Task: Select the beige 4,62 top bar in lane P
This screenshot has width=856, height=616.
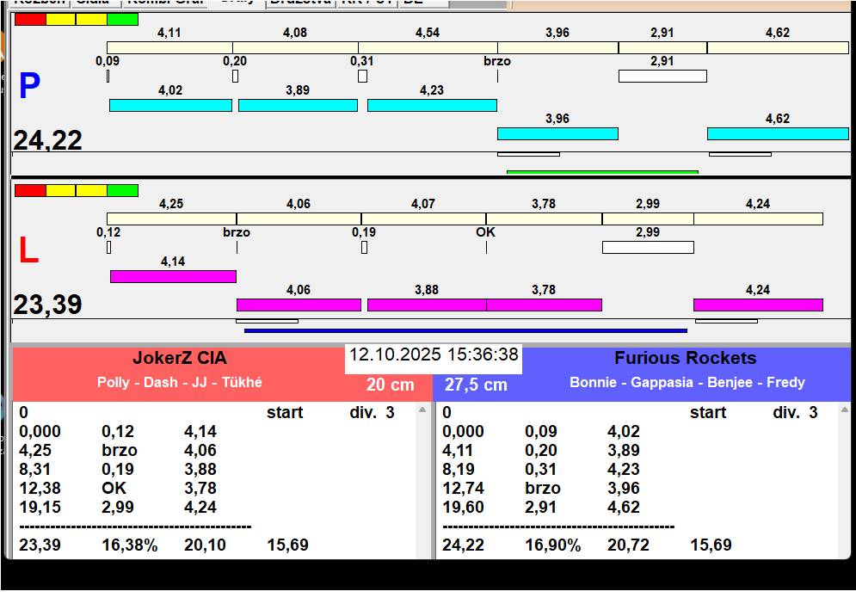Action: pos(778,47)
